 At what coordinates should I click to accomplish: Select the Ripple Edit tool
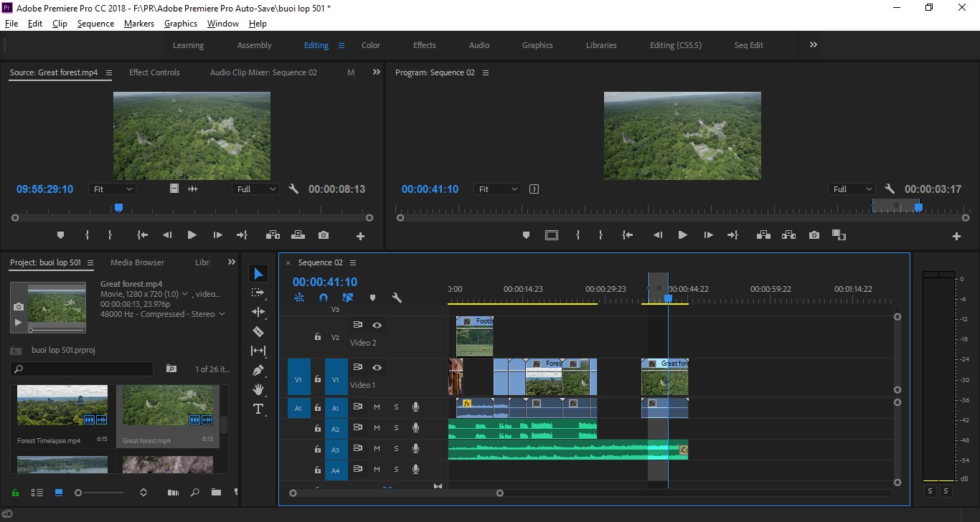point(258,312)
